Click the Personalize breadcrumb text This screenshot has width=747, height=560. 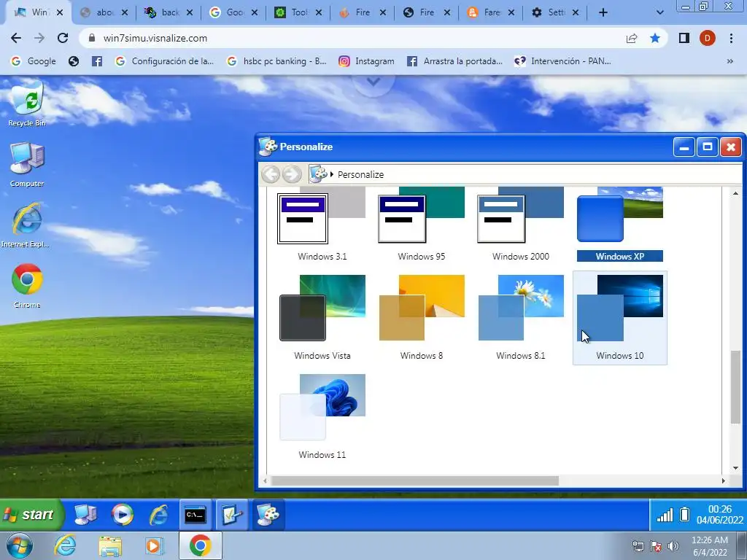[360, 175]
